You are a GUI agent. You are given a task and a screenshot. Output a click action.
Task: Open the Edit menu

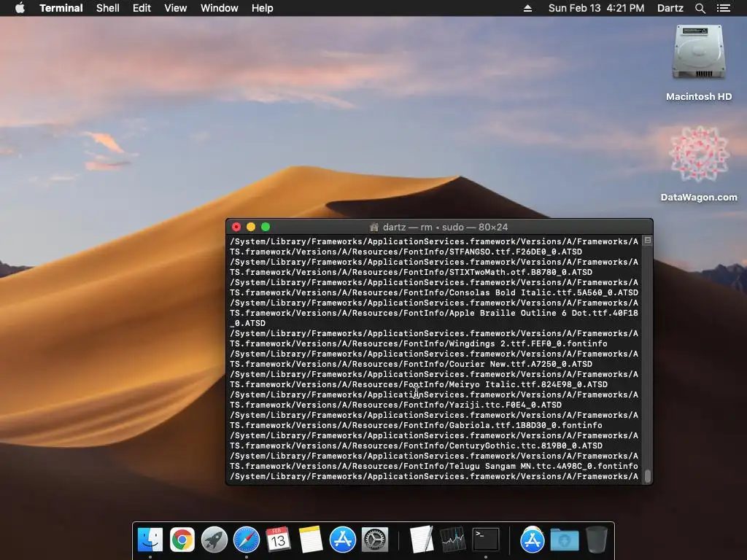coord(142,8)
